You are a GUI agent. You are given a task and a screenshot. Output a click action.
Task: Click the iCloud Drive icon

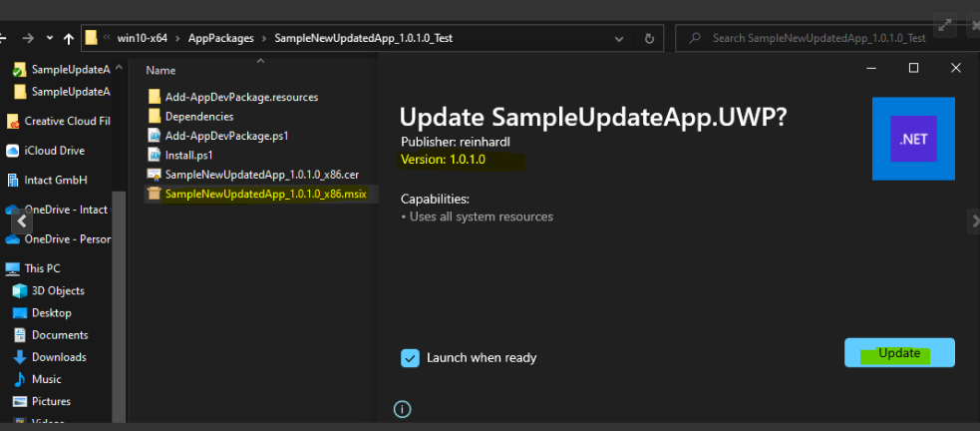point(13,151)
